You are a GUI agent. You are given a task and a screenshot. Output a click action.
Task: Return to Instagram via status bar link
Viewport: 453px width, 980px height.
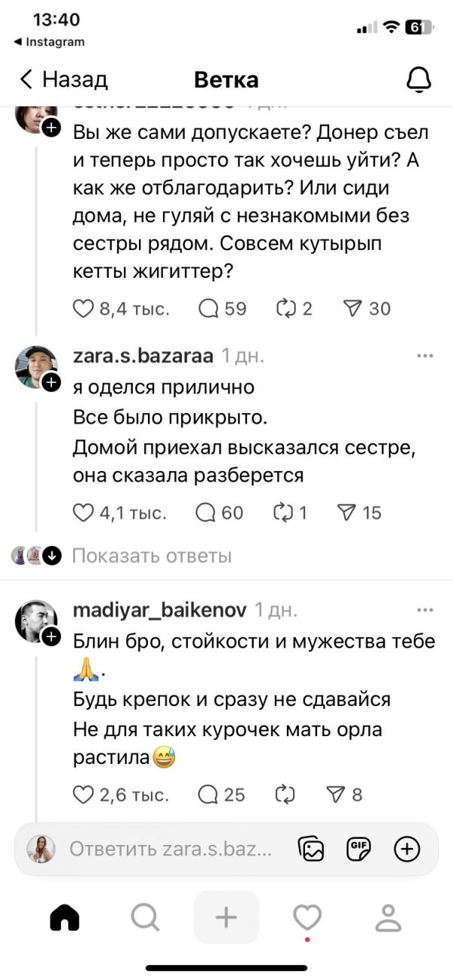point(50,42)
